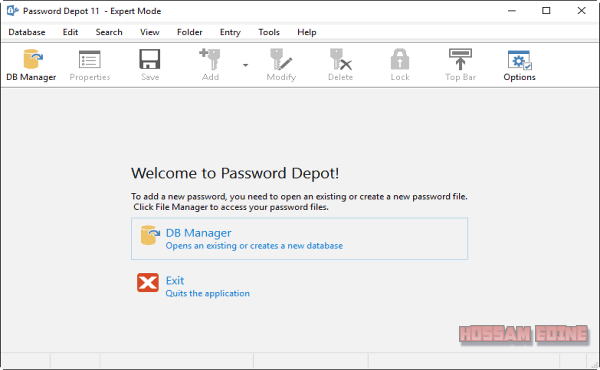Screen dimensions: 600x370
Task: Open the Search menu
Action: coord(109,32)
